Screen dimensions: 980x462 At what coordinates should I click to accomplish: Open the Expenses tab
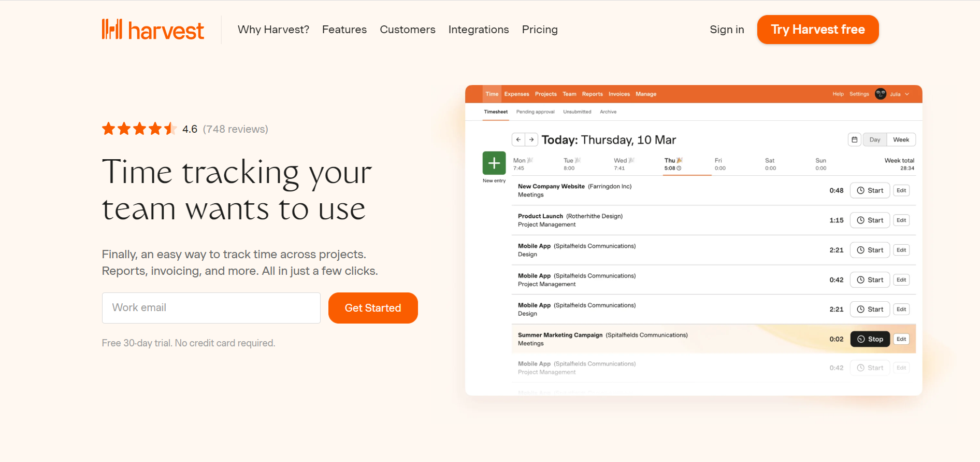[x=517, y=94]
